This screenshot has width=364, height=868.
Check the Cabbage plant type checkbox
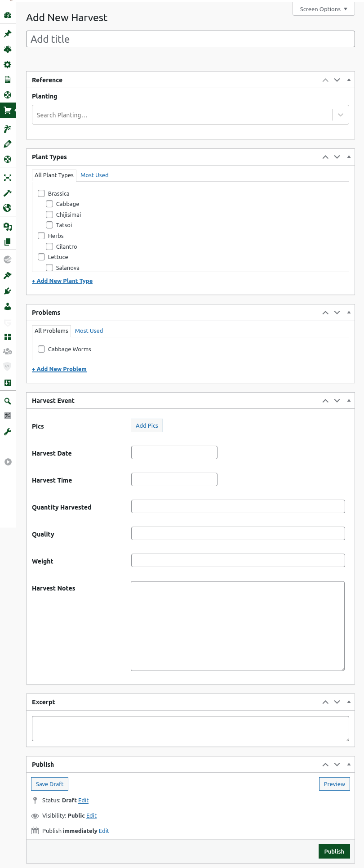49,204
